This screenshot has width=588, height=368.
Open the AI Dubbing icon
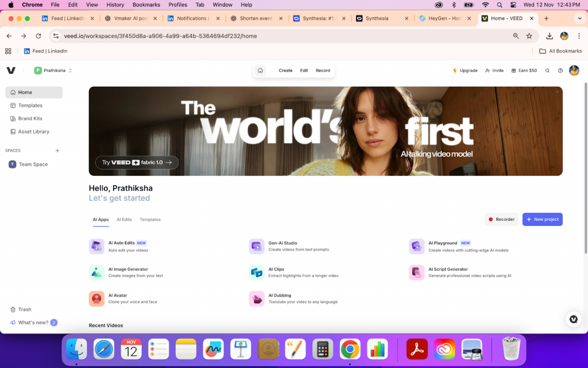(257, 298)
